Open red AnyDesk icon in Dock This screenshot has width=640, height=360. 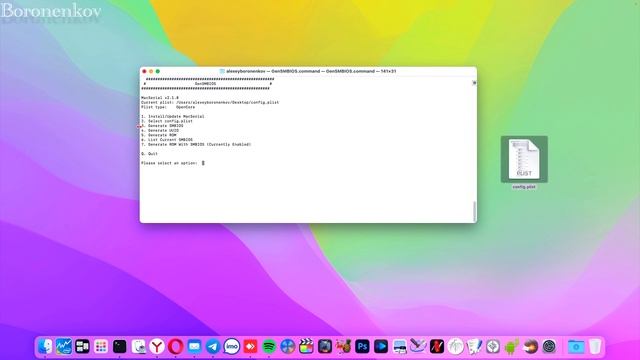click(250, 347)
